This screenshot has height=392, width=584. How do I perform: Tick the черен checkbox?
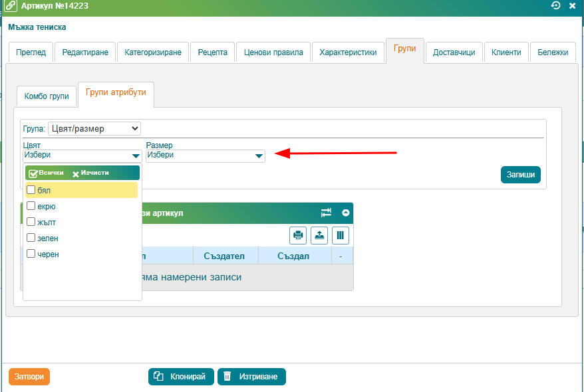pyautogui.click(x=31, y=254)
